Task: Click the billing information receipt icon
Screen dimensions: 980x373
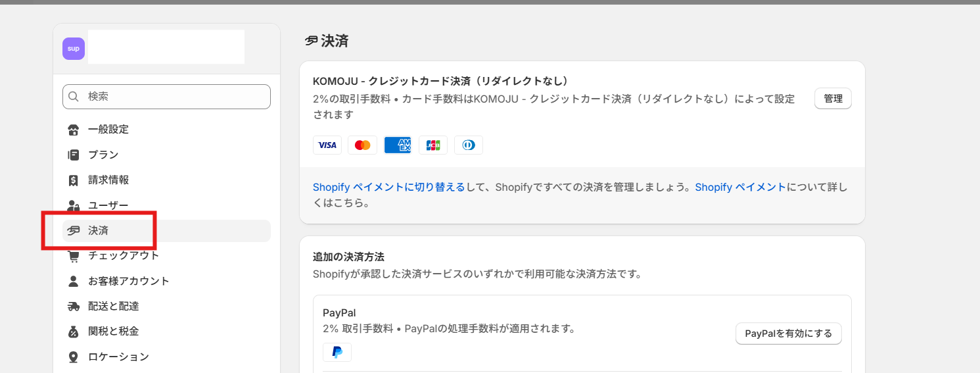Action: [74, 180]
